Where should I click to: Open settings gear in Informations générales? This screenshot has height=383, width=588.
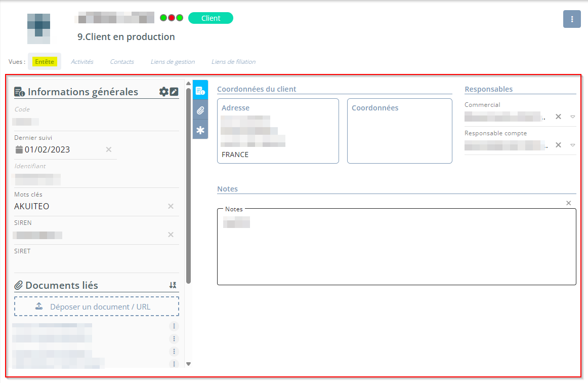click(163, 92)
